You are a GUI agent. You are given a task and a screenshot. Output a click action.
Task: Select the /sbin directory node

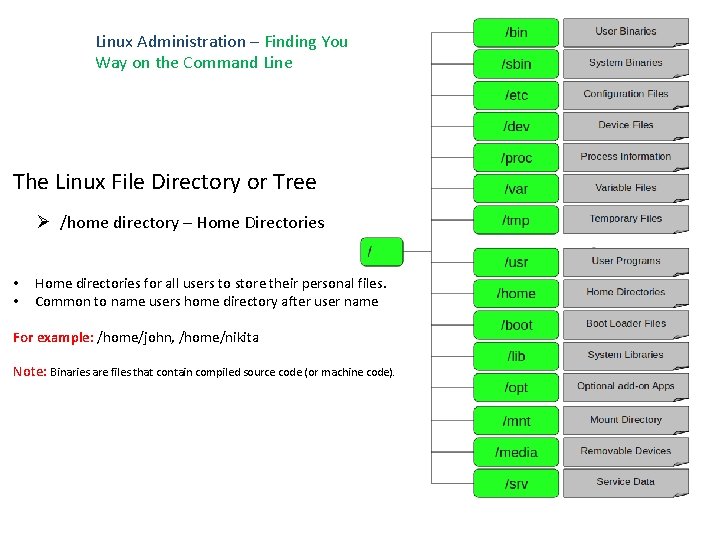516,64
